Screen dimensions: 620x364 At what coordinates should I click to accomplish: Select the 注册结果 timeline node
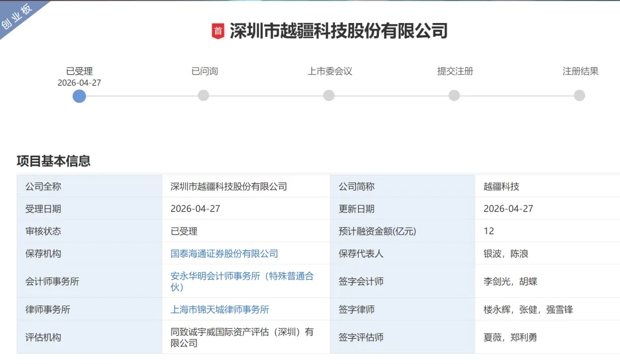coord(579,95)
